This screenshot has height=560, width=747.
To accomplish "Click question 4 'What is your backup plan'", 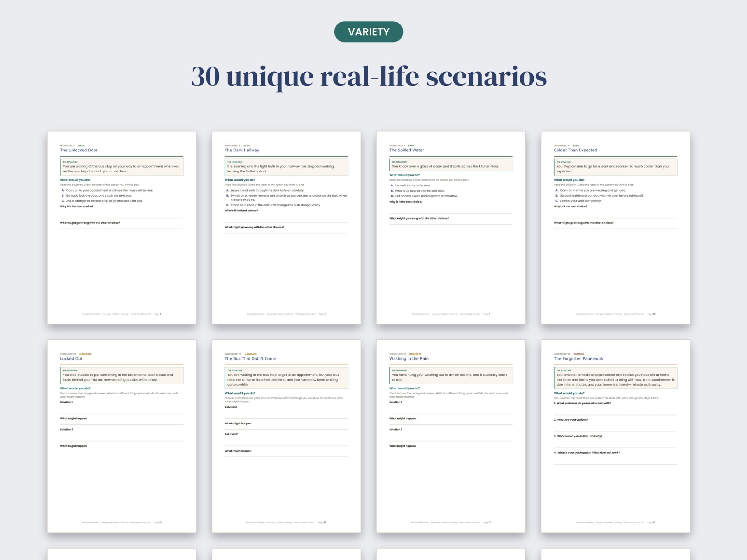I will (x=587, y=453).
